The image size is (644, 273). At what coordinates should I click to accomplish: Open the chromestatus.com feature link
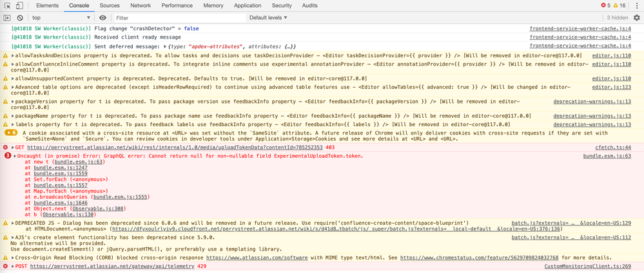click(x=480, y=258)
